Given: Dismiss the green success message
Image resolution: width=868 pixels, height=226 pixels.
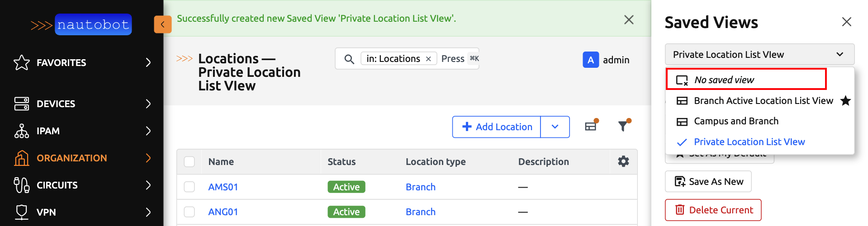Looking at the screenshot, I should click(628, 19).
